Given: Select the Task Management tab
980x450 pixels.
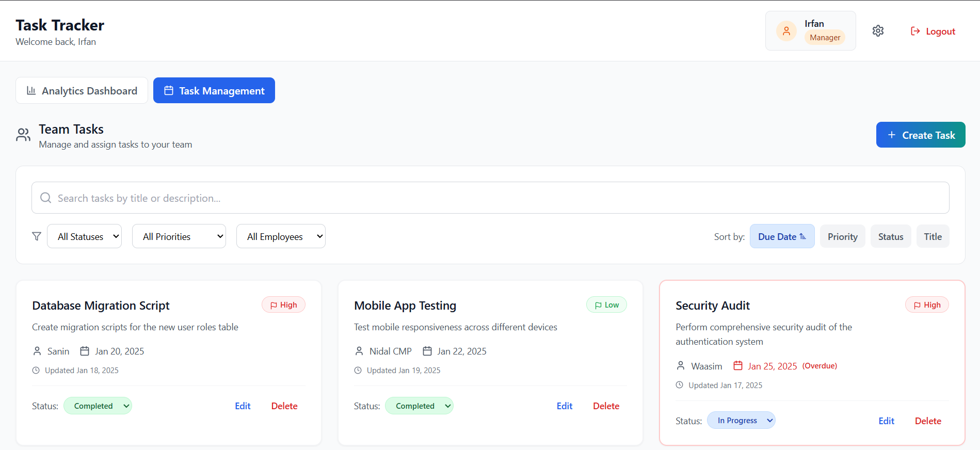Looking at the screenshot, I should [214, 91].
